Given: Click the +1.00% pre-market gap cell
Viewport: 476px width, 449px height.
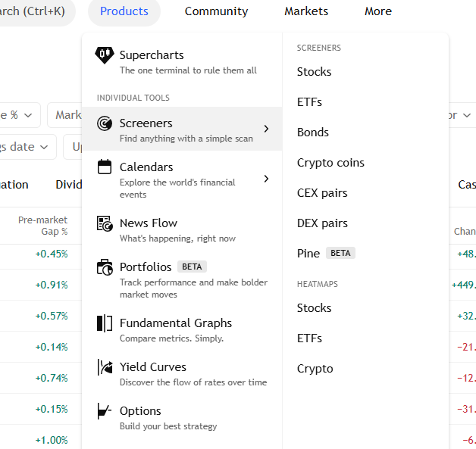Looking at the screenshot, I should (x=52, y=440).
